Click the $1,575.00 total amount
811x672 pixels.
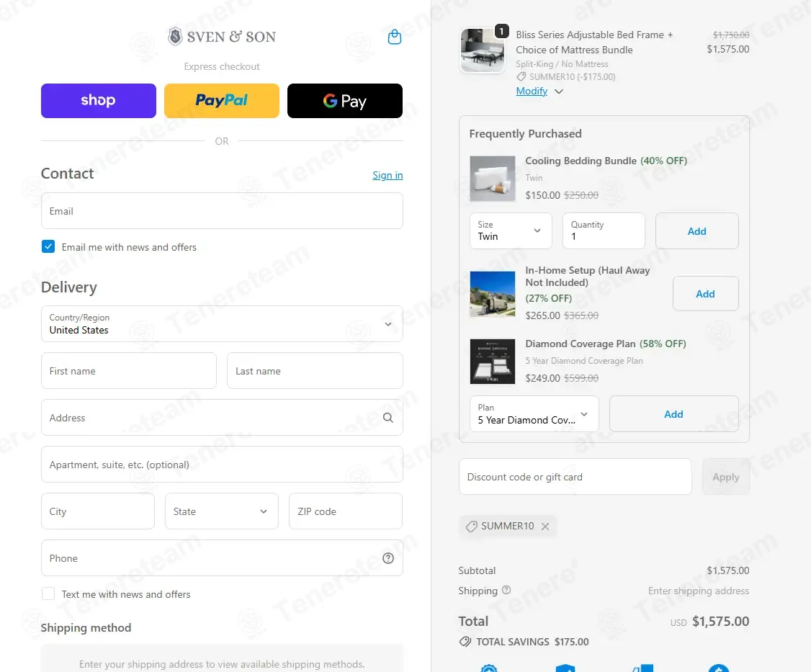pos(720,622)
